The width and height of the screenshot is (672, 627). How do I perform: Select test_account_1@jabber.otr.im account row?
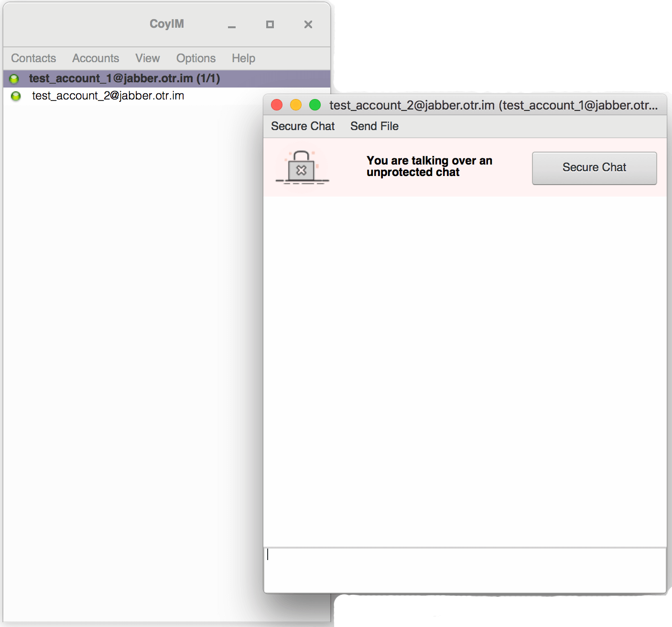click(167, 78)
